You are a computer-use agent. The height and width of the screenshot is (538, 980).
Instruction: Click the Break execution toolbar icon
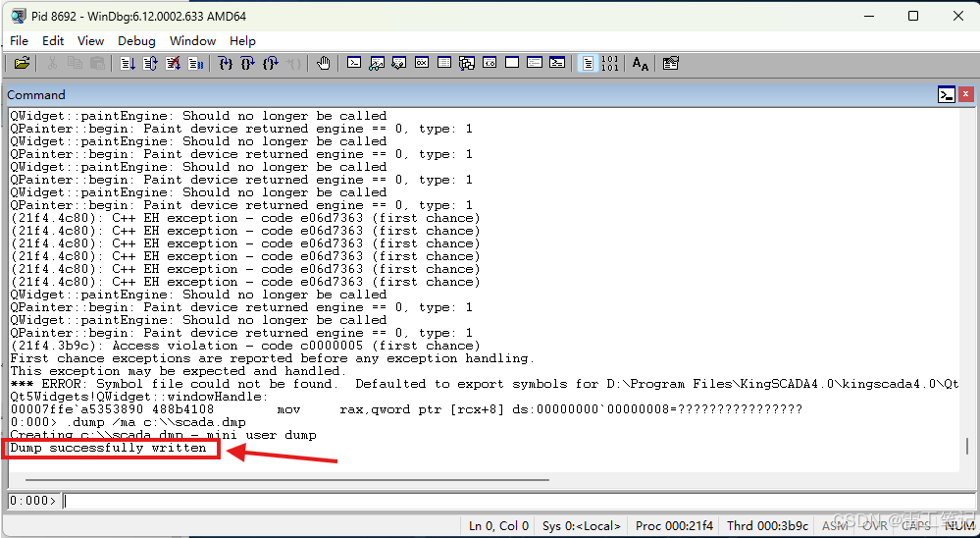click(x=195, y=63)
